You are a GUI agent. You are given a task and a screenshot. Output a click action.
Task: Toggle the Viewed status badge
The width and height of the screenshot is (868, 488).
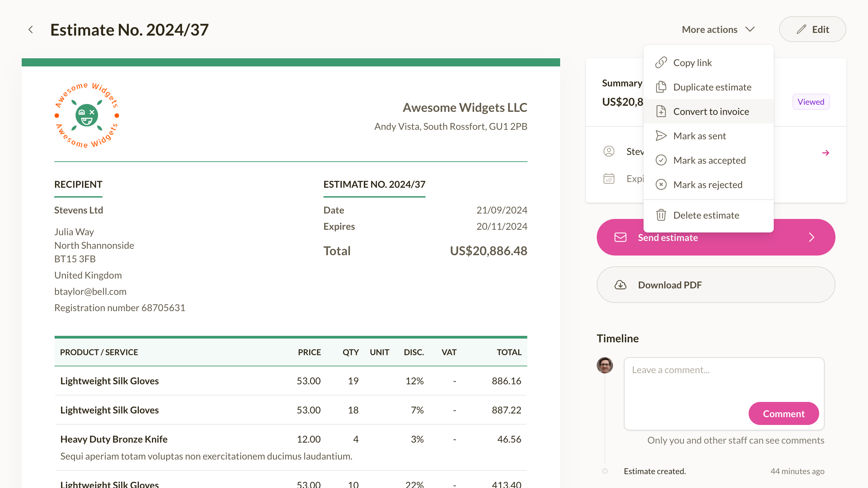click(810, 102)
